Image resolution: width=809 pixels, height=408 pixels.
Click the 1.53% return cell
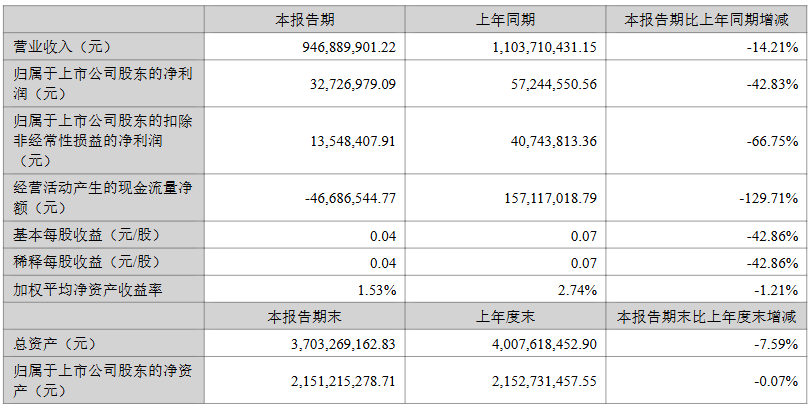pyautogui.click(x=377, y=290)
